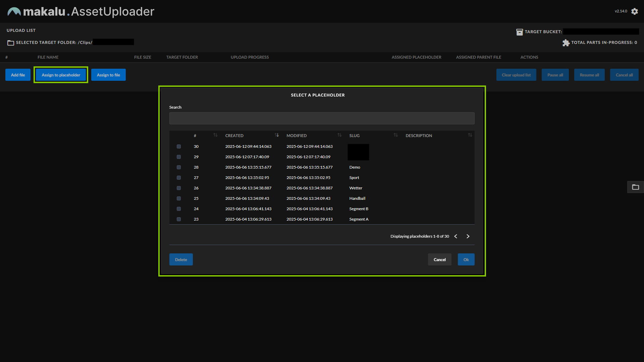Click the puzzle piece in-progress icon
644x362 pixels.
pos(566,43)
